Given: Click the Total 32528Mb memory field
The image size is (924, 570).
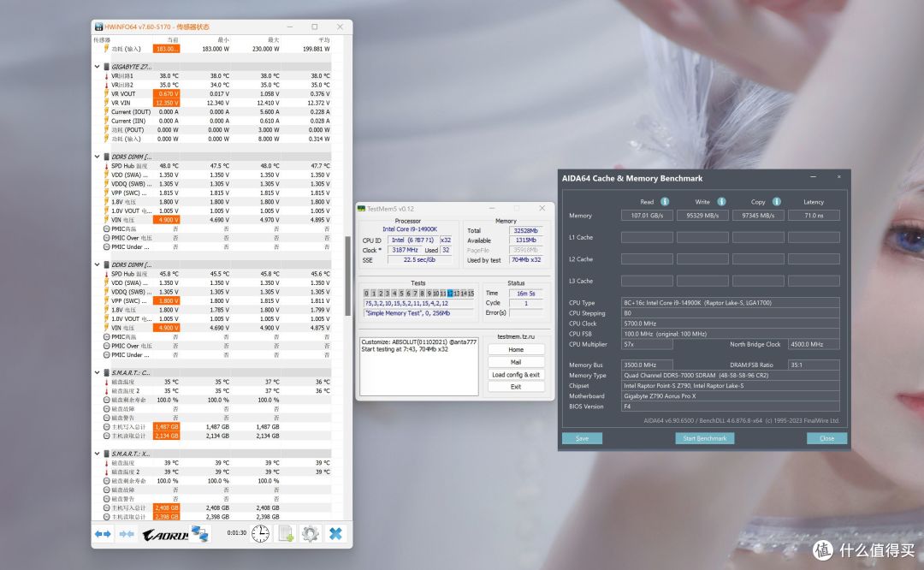Looking at the screenshot, I should (x=525, y=230).
